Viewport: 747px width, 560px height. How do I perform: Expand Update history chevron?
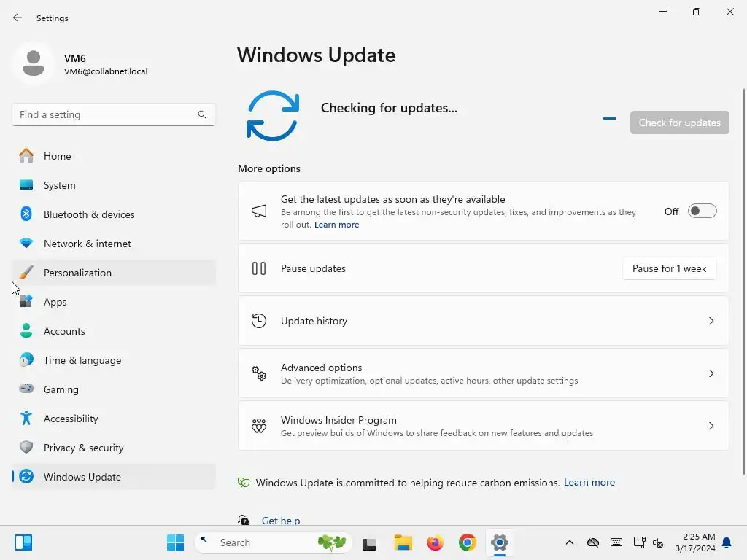pos(711,321)
